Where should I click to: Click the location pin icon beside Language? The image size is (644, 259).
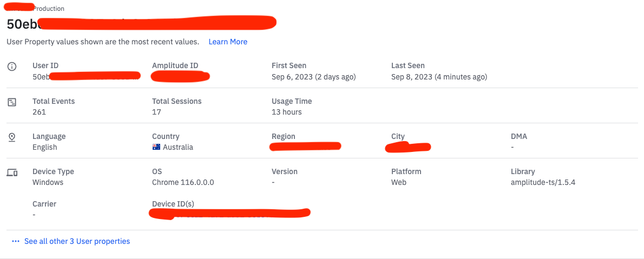click(12, 137)
